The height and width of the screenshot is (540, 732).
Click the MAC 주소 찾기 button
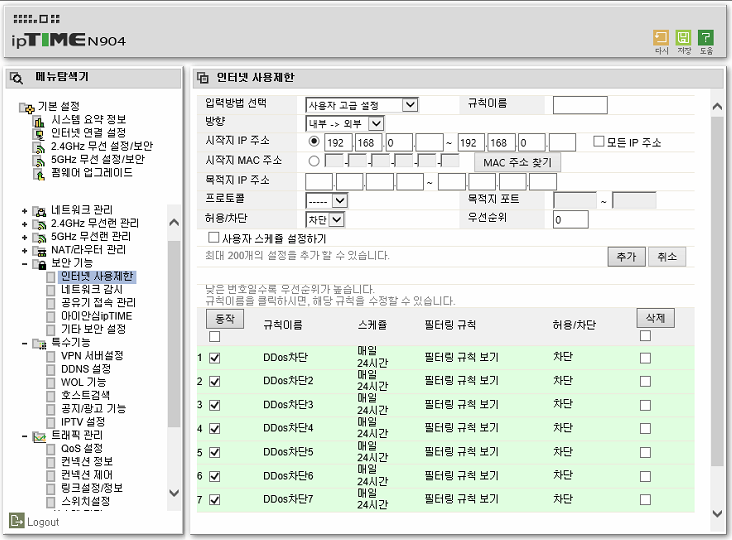tap(517, 162)
